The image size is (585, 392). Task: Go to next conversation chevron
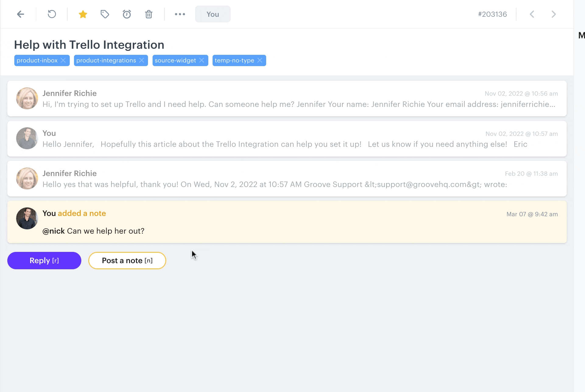(554, 14)
